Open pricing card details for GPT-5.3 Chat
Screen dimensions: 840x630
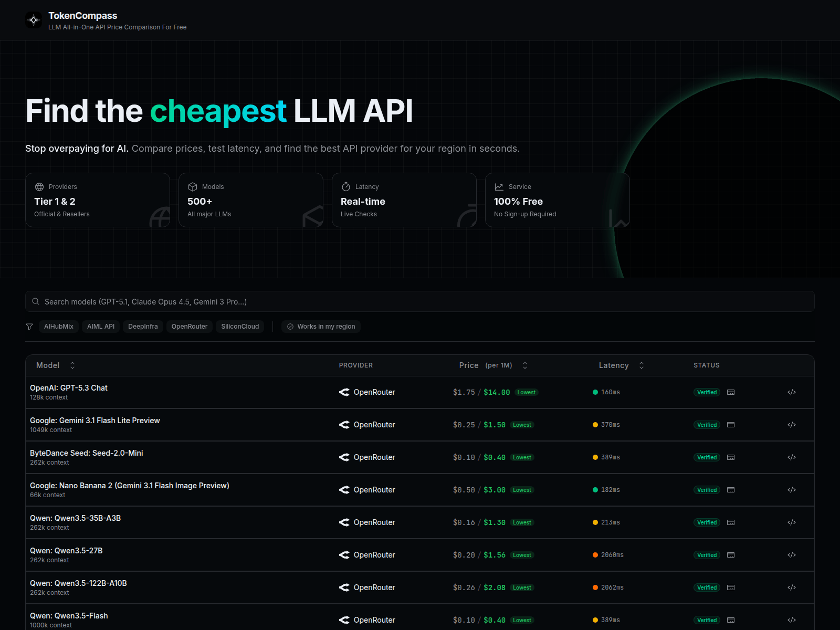tap(730, 392)
